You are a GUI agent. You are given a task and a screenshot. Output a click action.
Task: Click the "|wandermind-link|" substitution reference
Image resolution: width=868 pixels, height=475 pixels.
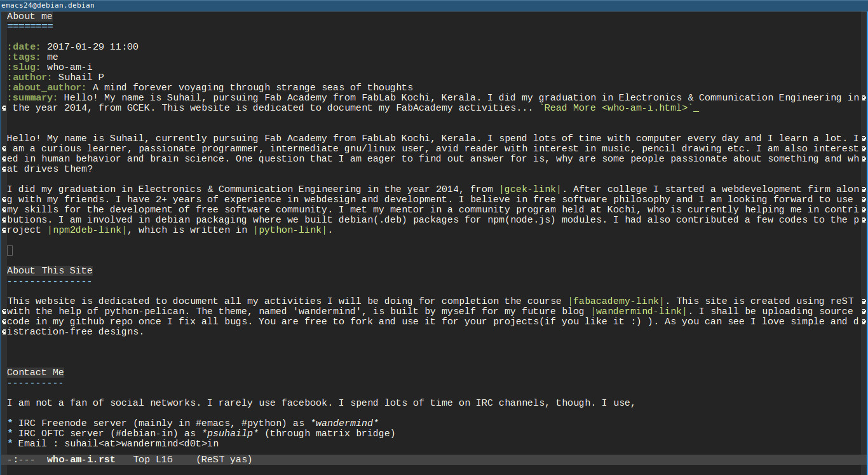(x=639, y=312)
